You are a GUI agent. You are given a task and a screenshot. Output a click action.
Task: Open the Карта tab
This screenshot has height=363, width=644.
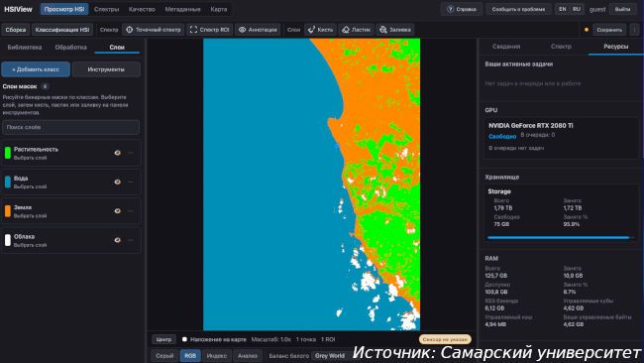pyautogui.click(x=219, y=9)
